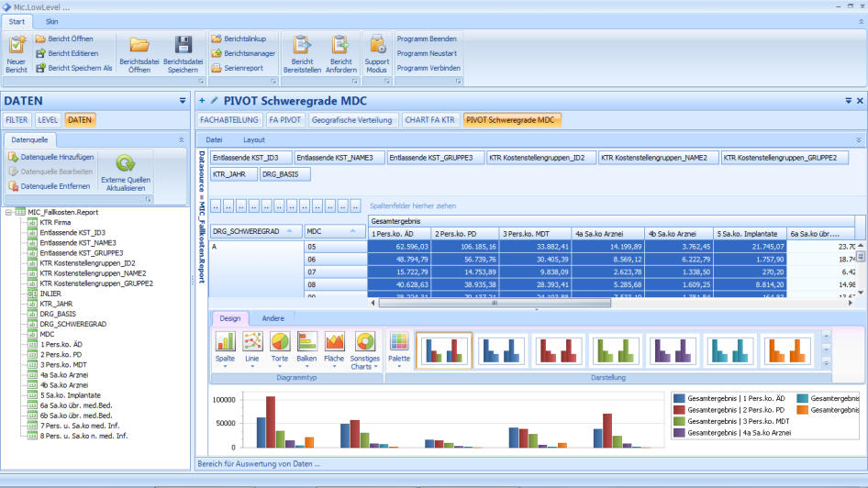Open DRG_SCHWEREGRAD field filter dropdown

[290, 231]
